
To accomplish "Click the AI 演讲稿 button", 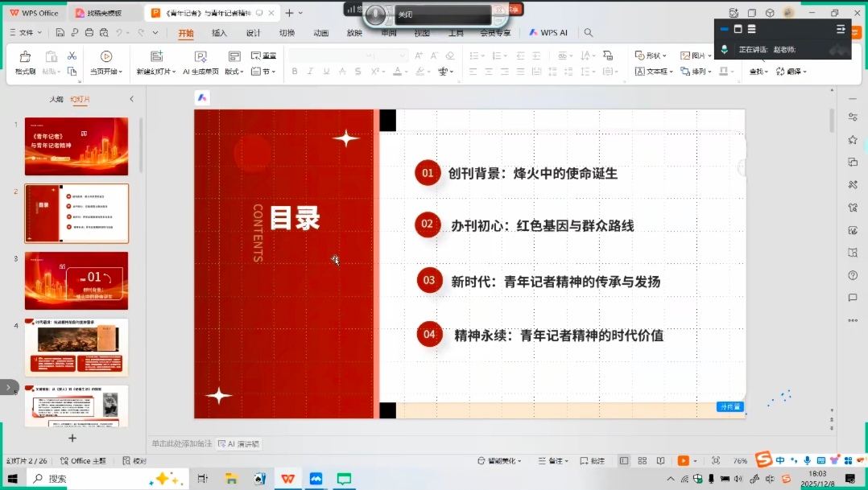I will coord(239,443).
